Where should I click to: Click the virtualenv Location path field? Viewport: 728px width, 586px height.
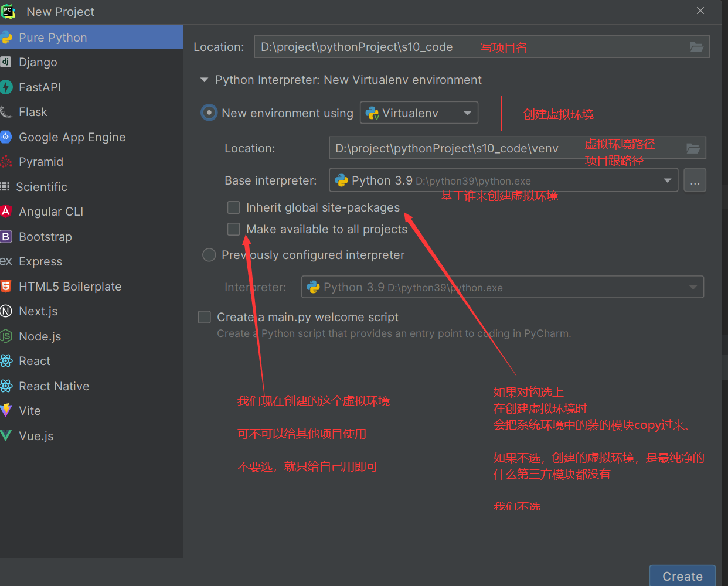pyautogui.click(x=518, y=148)
